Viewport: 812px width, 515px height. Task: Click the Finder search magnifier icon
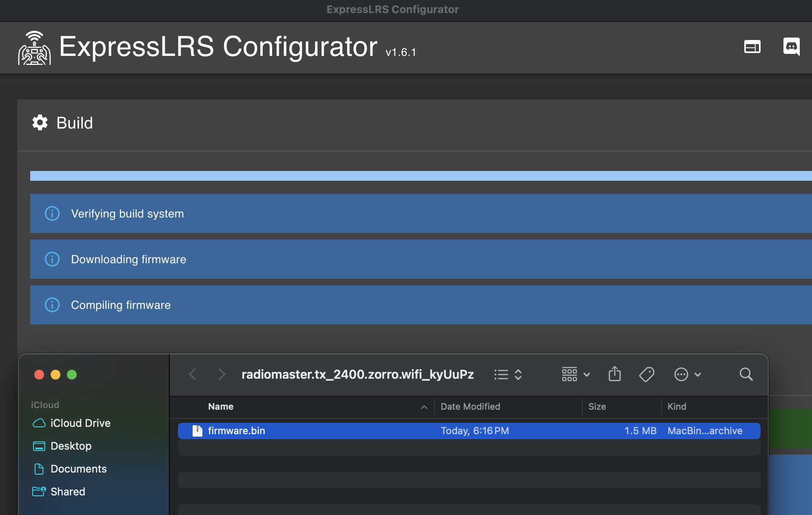coord(746,374)
